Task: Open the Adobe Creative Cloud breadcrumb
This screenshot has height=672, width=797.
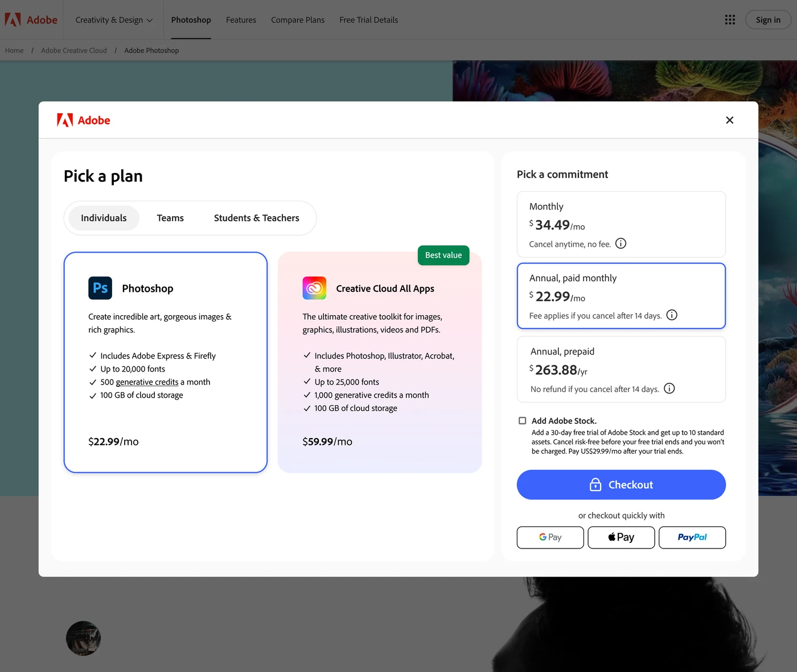Action: (74, 51)
